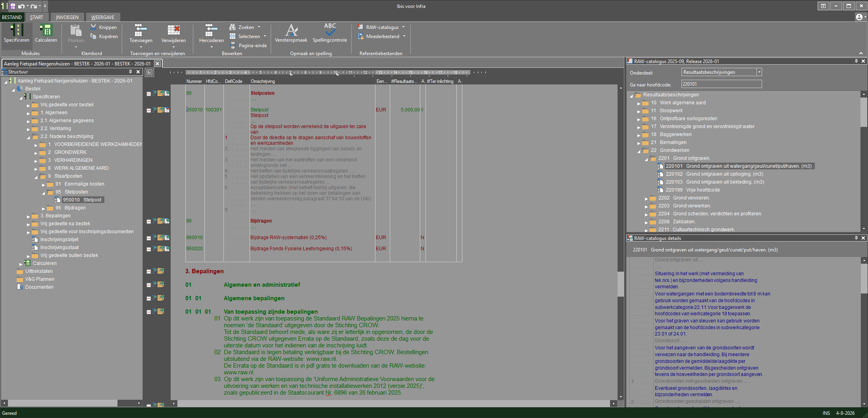Click the Knippen scissors icon
Viewport: 868px width, 418px height.
(x=93, y=27)
